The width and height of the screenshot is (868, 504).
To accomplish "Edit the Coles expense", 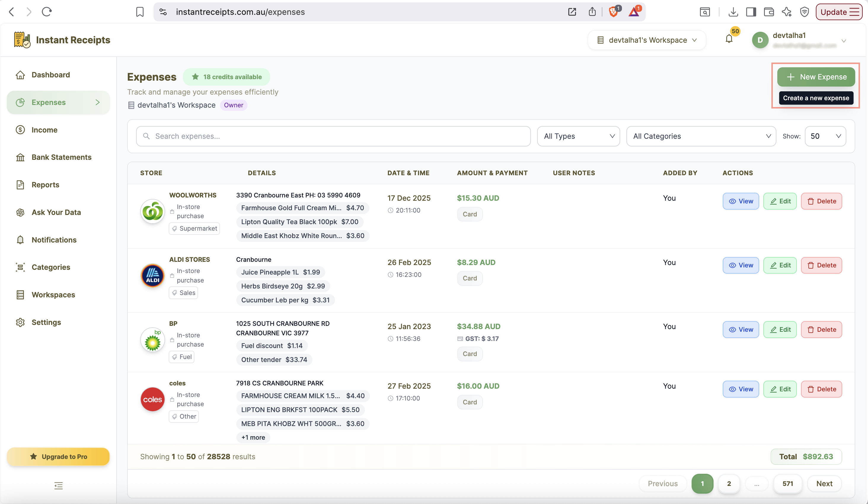I will tap(780, 389).
